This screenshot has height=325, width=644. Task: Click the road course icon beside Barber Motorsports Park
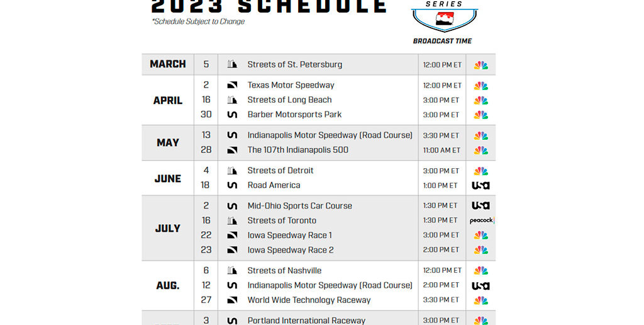(x=232, y=115)
